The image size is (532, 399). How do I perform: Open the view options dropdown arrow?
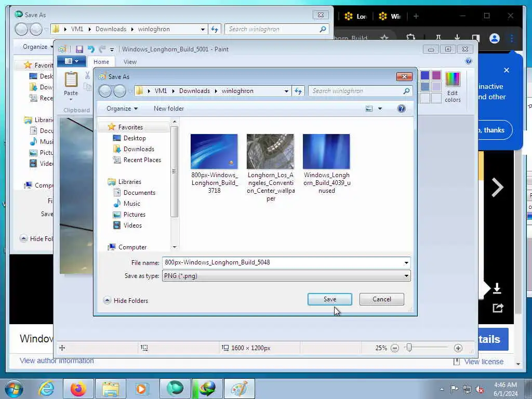(x=380, y=109)
